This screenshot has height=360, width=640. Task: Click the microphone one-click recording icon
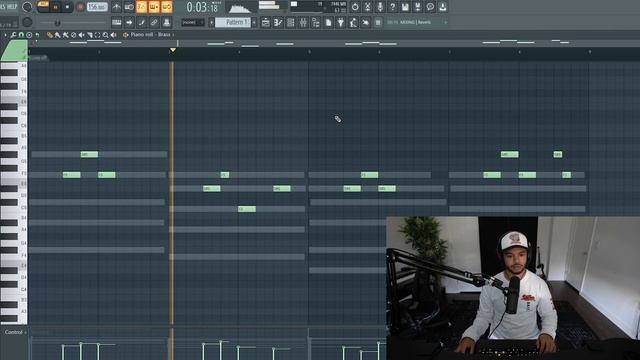[380, 7]
